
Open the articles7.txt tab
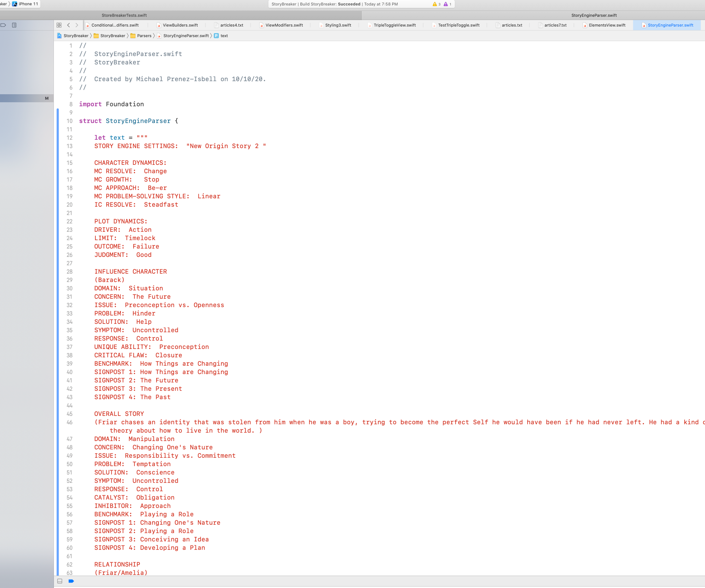pos(555,25)
